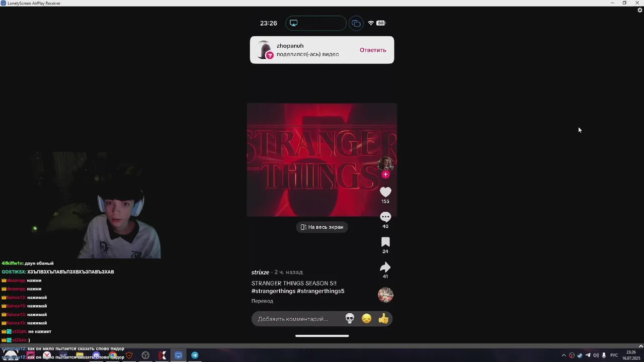Click the microphone icon in system tray

click(604, 355)
